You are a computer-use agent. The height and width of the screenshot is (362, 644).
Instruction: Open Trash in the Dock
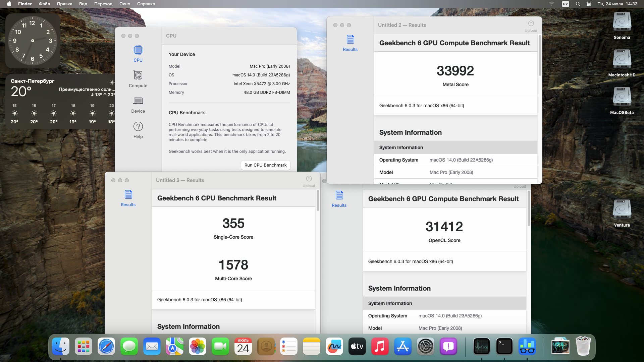(583, 346)
